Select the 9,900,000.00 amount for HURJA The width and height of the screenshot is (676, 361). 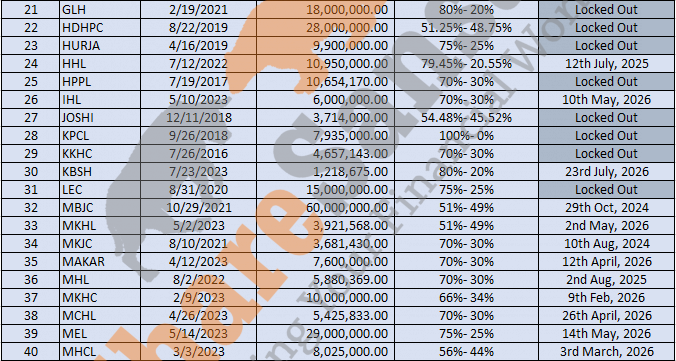(325, 46)
